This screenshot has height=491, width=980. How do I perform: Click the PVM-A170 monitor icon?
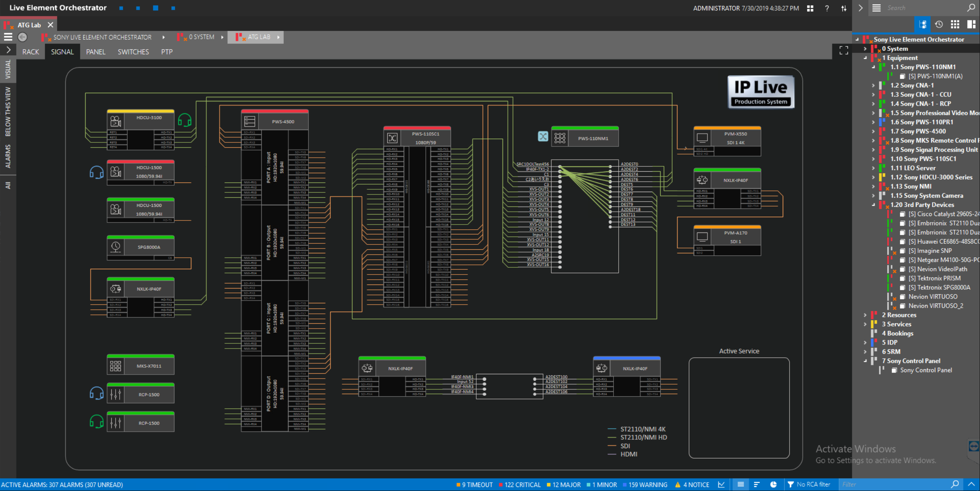pyautogui.click(x=702, y=237)
